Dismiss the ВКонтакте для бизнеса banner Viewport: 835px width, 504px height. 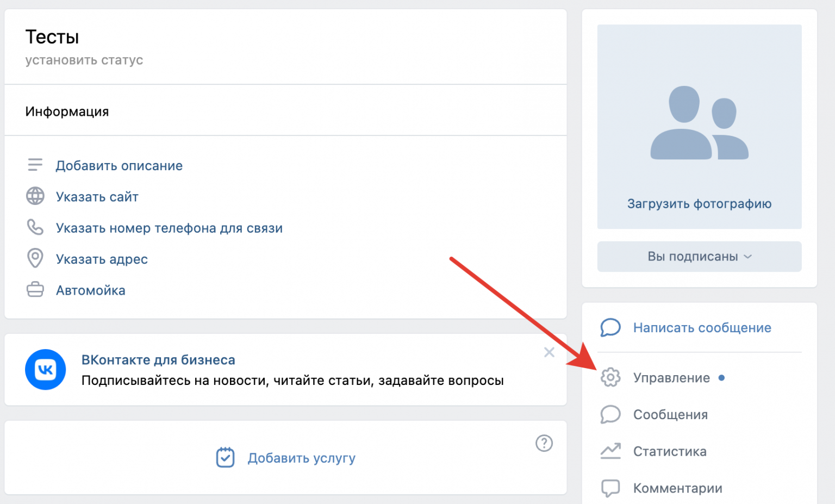click(x=549, y=352)
